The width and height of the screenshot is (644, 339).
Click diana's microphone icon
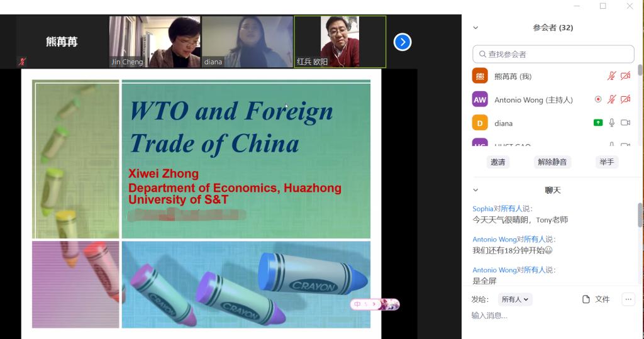pyautogui.click(x=611, y=123)
